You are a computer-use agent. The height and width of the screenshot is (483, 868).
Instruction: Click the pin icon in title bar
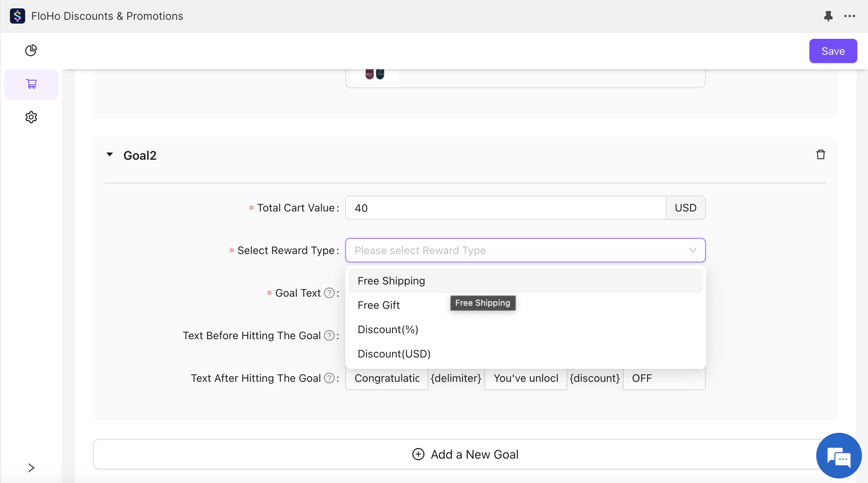tap(828, 16)
